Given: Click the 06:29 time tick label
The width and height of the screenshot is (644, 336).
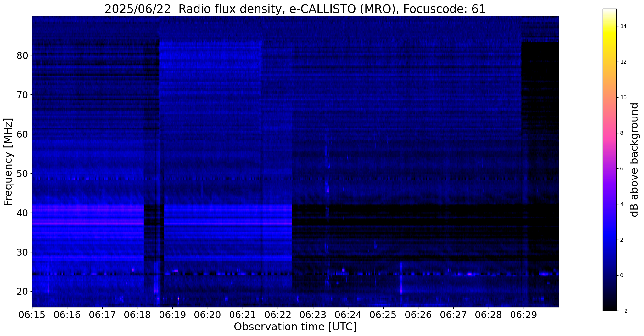Looking at the screenshot, I should [x=524, y=315].
